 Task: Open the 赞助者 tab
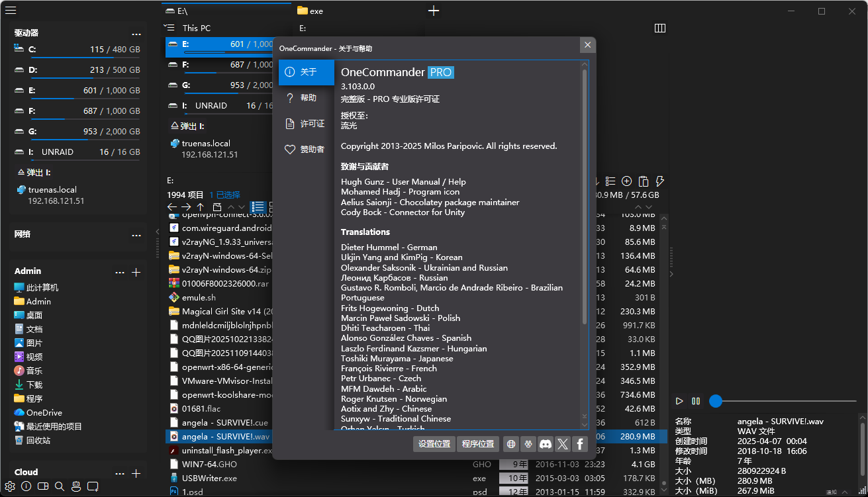pyautogui.click(x=306, y=150)
